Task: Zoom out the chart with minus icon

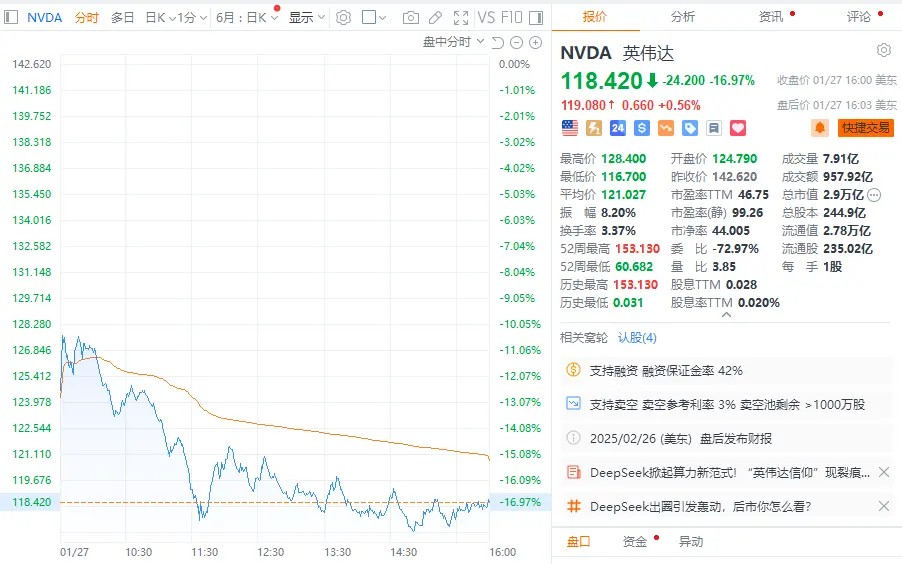Action: pos(517,43)
